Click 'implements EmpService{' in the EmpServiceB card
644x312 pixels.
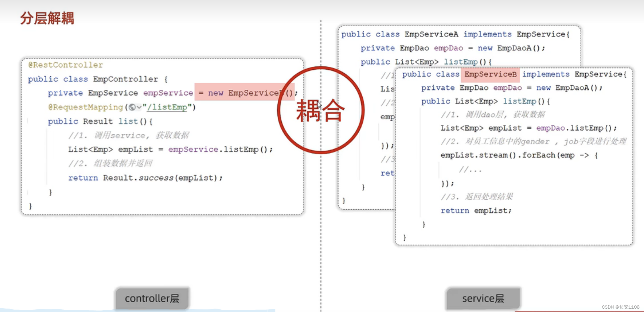pos(574,74)
